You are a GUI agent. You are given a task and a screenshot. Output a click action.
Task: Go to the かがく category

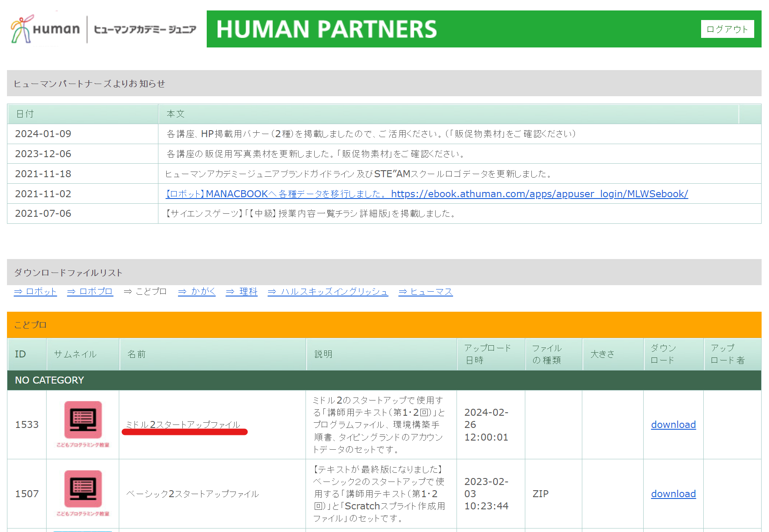pyautogui.click(x=197, y=291)
